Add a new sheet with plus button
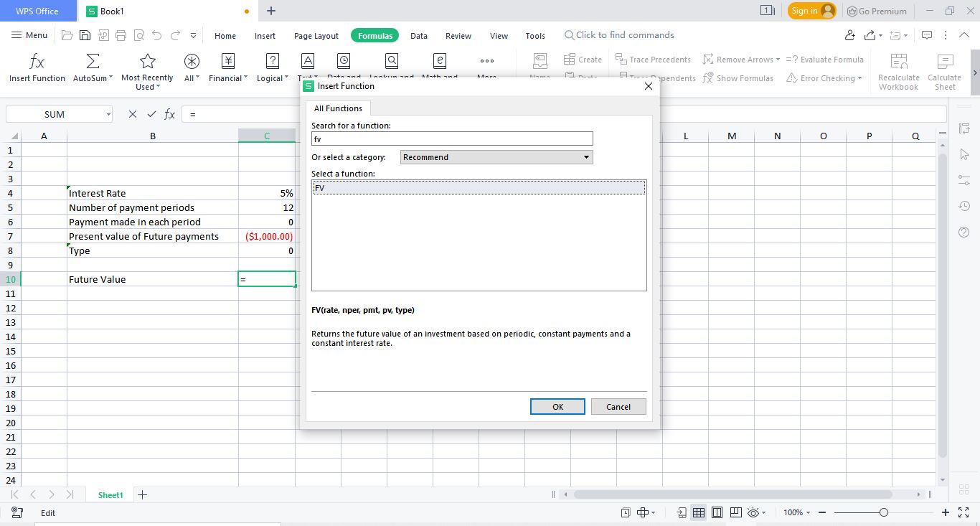The width and height of the screenshot is (980, 526). click(142, 494)
